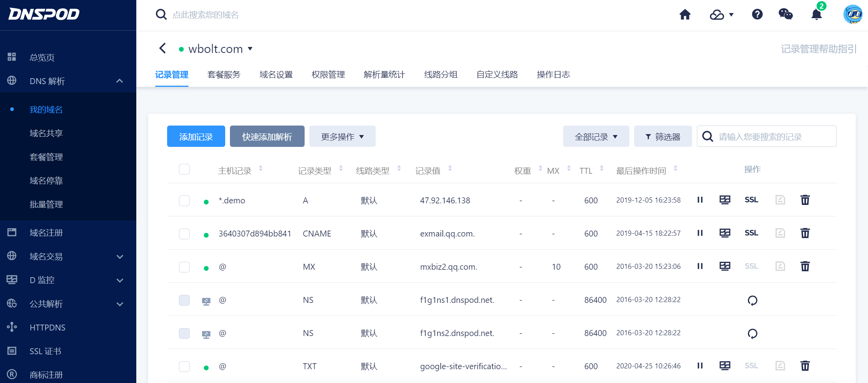Delete the MX record mxbiz2.qq.com
Viewport: 868px width, 383px height.
tap(805, 267)
